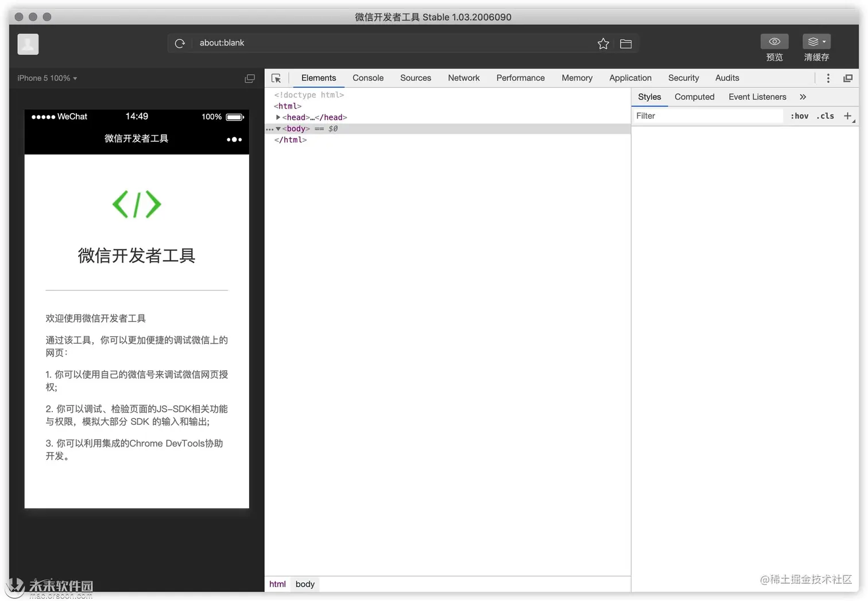Toggle .cls class editor
This screenshot has height=601, width=868.
pyautogui.click(x=826, y=116)
